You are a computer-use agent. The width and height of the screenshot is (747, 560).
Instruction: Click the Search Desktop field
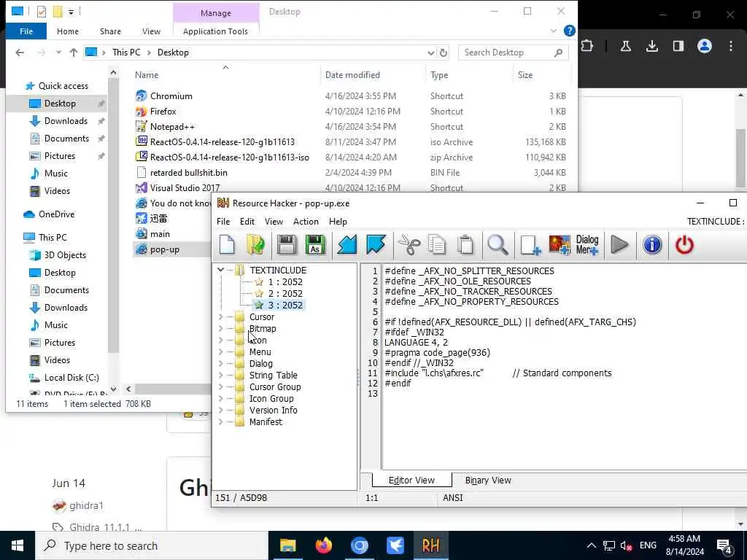[513, 52]
